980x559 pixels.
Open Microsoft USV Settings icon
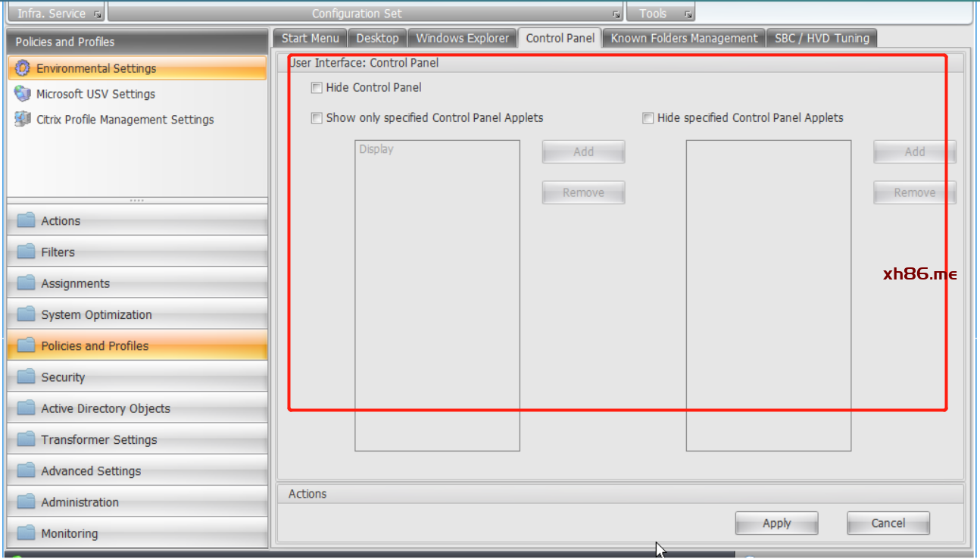click(23, 94)
